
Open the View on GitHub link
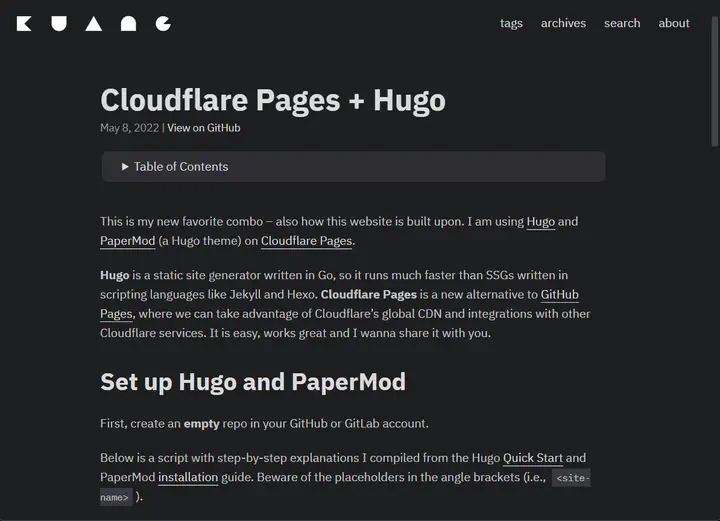point(203,128)
